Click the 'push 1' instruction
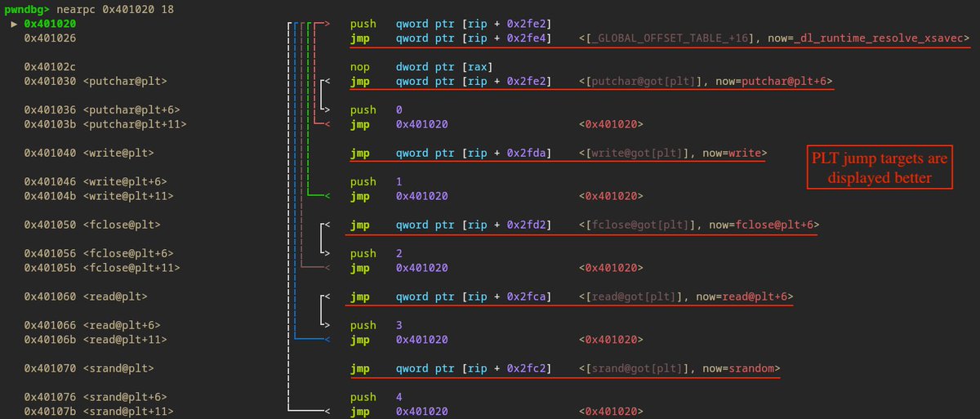 point(376,182)
